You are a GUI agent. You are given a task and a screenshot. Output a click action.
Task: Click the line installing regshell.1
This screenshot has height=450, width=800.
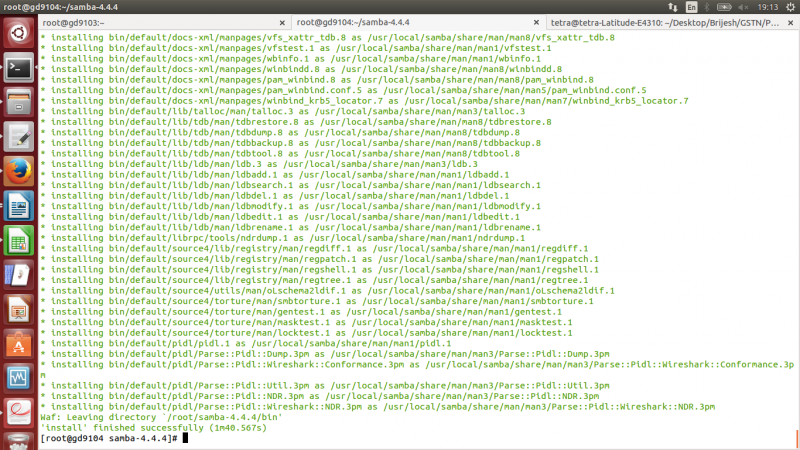[x=319, y=269]
